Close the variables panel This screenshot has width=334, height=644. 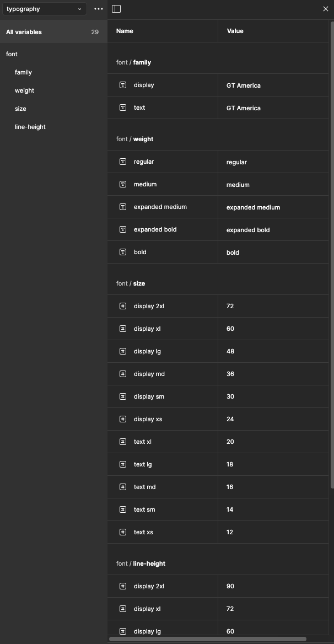point(325,9)
